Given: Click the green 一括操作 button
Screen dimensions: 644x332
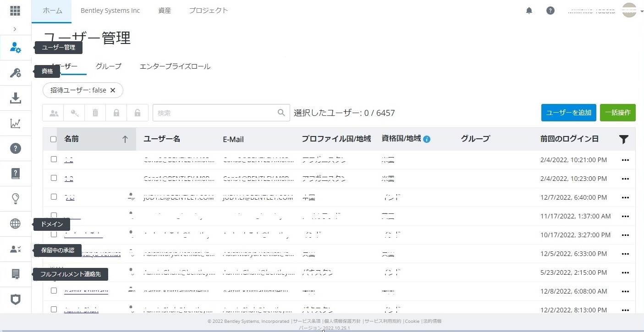Looking at the screenshot, I should point(617,113).
